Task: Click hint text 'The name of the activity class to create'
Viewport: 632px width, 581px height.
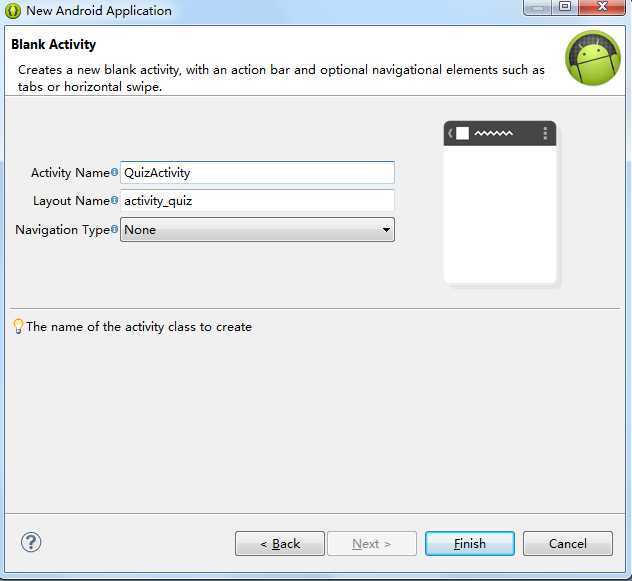Action: pyautogui.click(x=139, y=327)
